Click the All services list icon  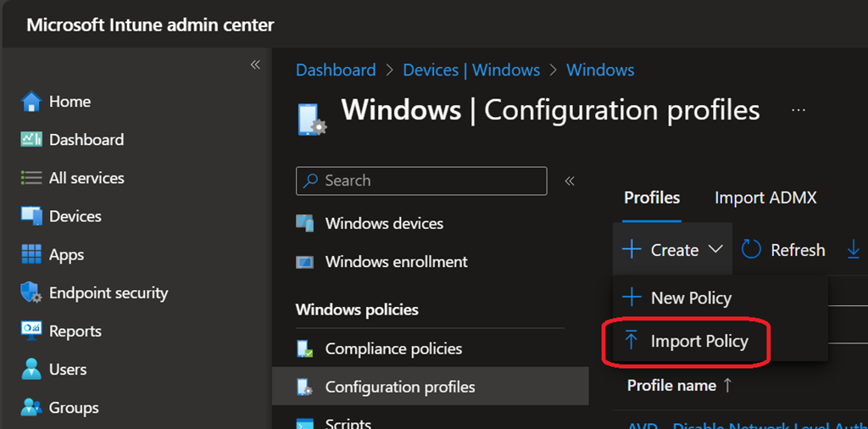pos(31,178)
